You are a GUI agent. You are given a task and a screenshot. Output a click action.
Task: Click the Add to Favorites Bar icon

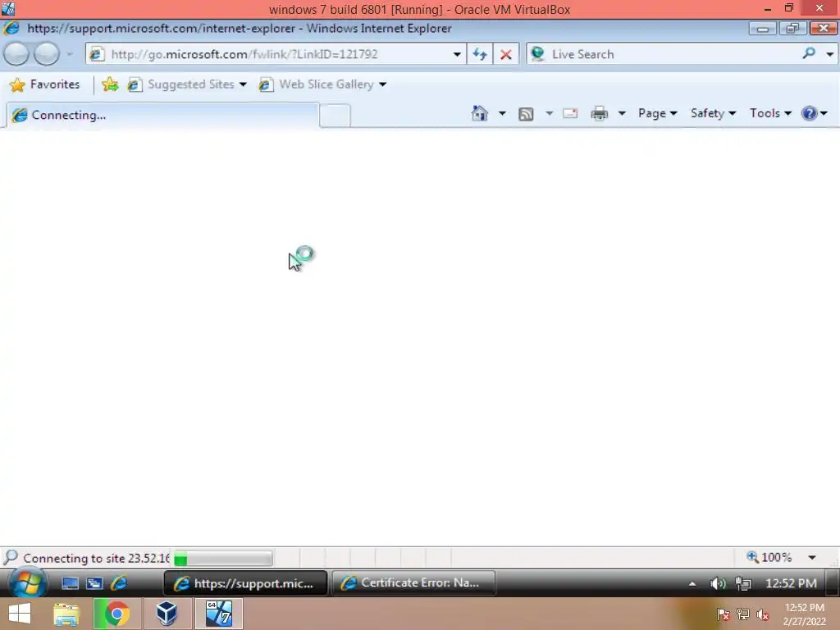(110, 84)
